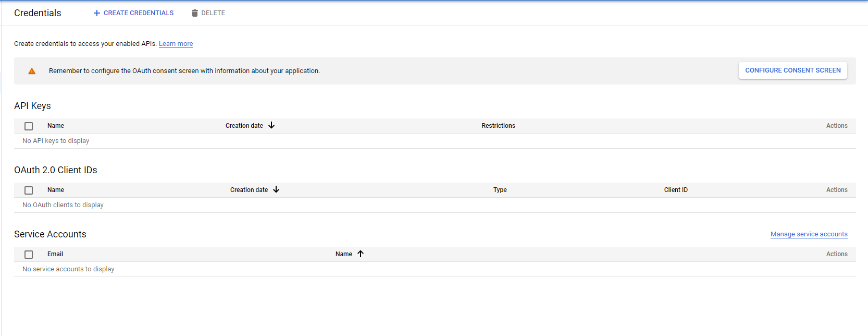The image size is (868, 336).
Task: Open the Learn more link
Action: [176, 44]
